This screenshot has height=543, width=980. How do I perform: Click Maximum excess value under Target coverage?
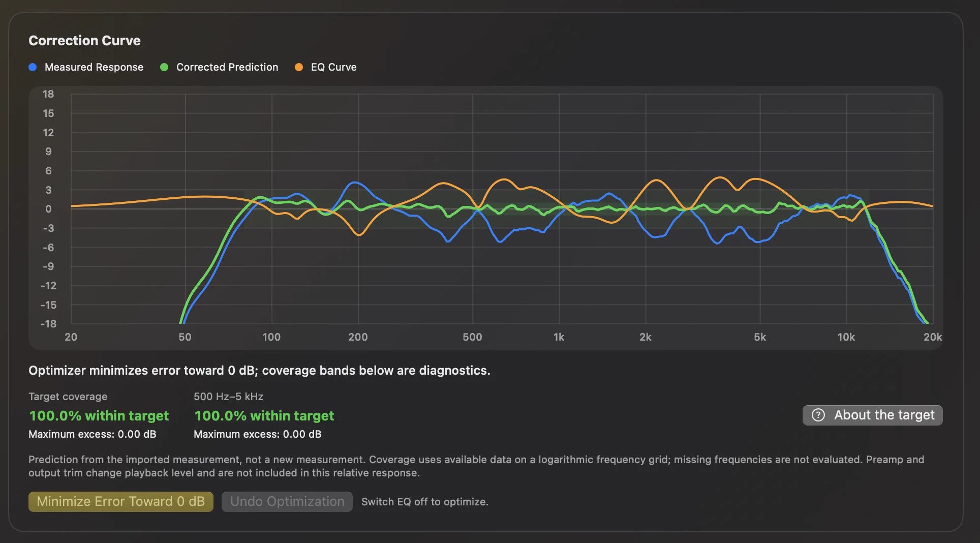click(x=93, y=434)
